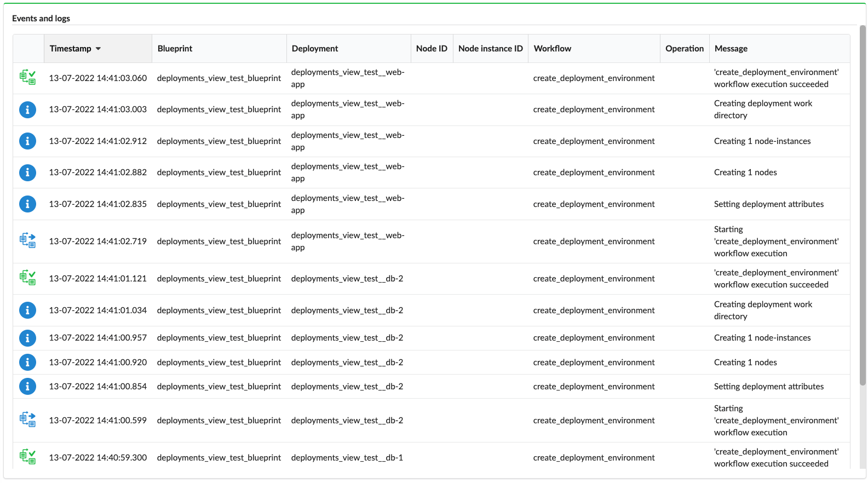Click timestamp 13-07-2022 14:41:00.920
The height and width of the screenshot is (483, 868).
click(98, 362)
